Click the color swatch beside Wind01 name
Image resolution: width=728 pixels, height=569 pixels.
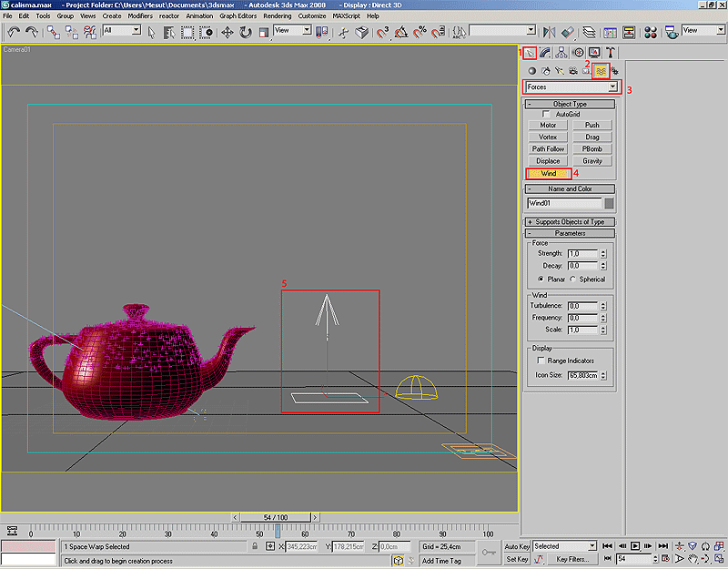tap(609, 203)
